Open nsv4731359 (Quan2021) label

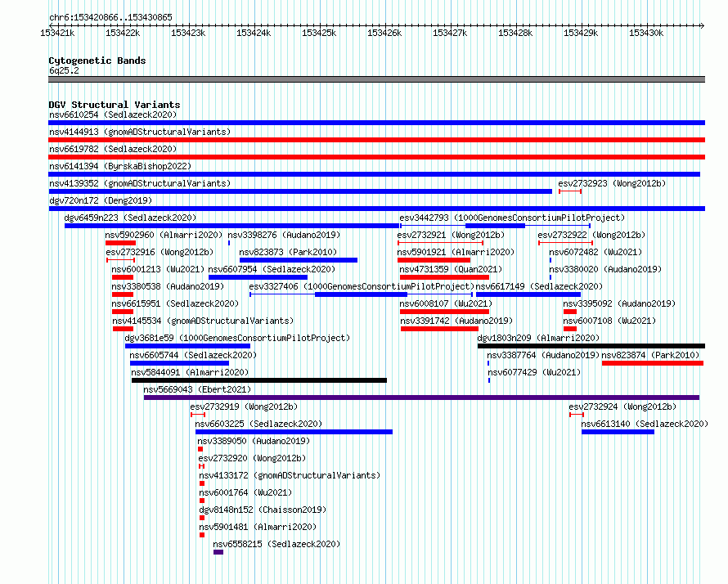pyautogui.click(x=451, y=269)
